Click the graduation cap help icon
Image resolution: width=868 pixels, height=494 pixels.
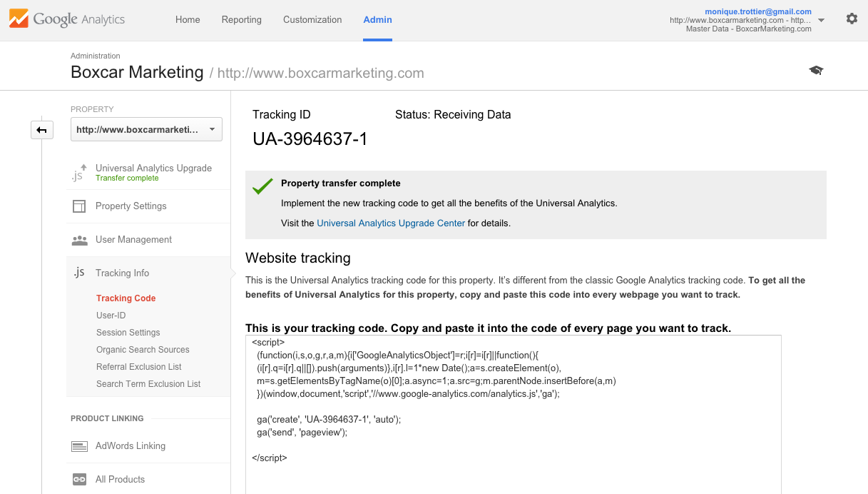[816, 70]
